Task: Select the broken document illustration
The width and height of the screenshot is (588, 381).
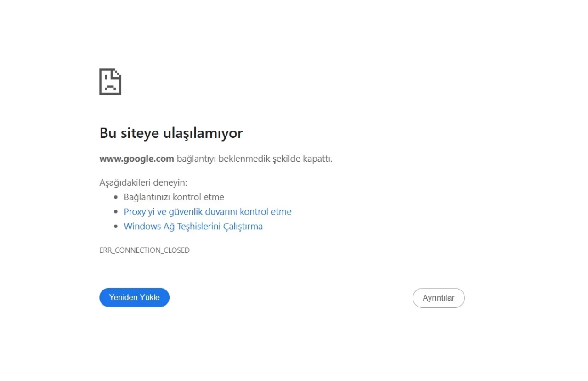Action: [x=110, y=81]
